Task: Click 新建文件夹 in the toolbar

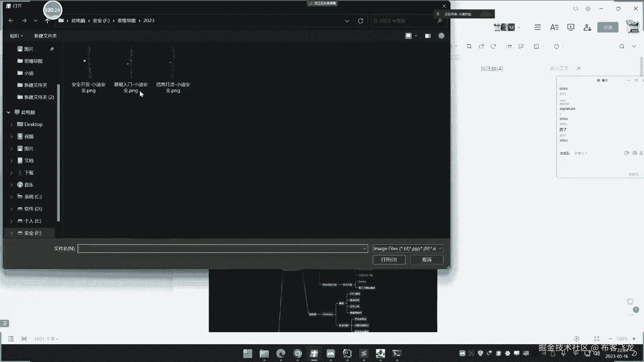Action: click(45, 36)
